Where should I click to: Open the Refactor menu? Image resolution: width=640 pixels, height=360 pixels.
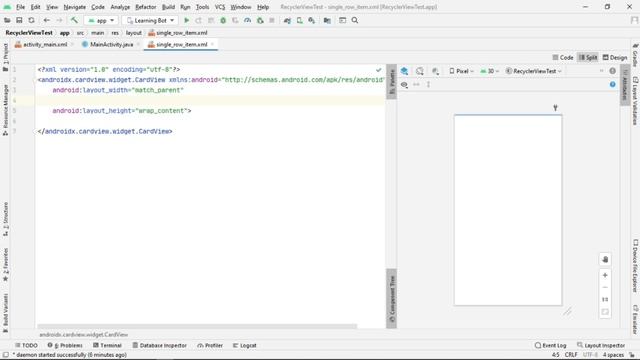[146, 7]
